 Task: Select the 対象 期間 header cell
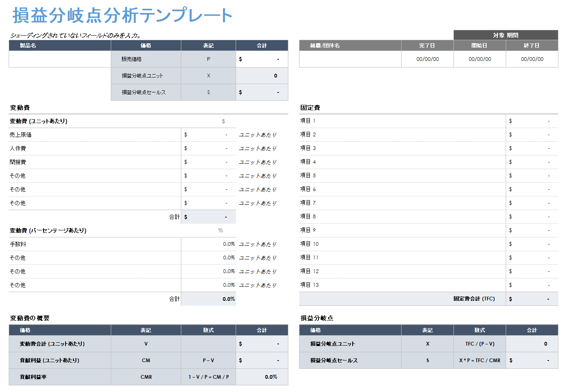506,35
